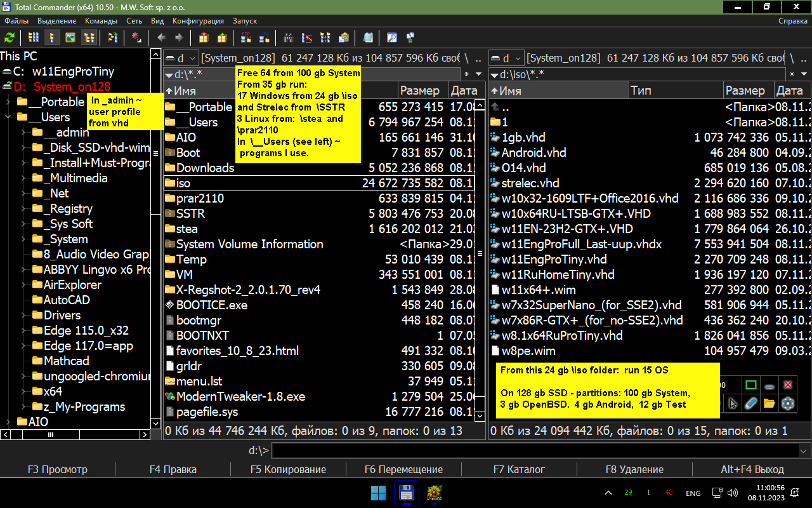
Task: Click the green Refresh panel toolbar icon
Action: click(10, 37)
